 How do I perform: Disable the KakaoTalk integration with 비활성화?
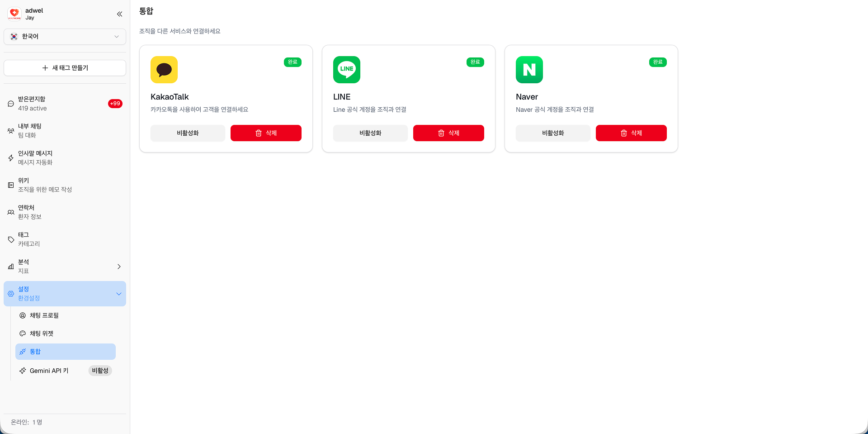188,133
